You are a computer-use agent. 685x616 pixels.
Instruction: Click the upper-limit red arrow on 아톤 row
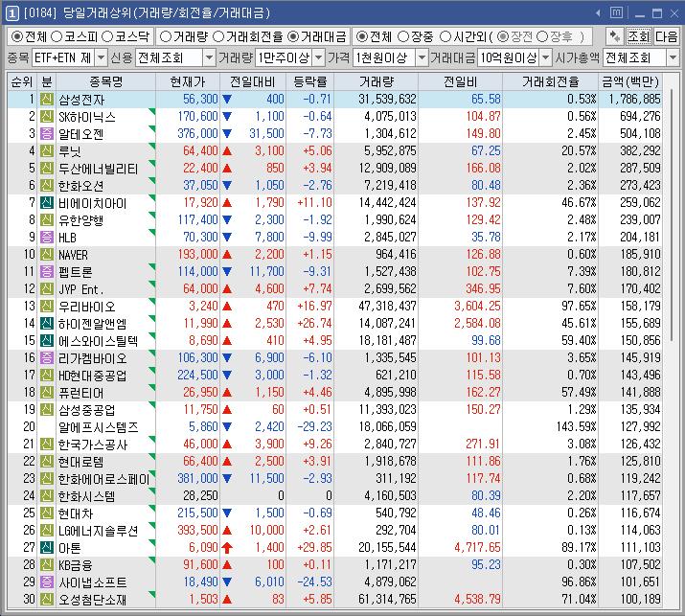(227, 547)
